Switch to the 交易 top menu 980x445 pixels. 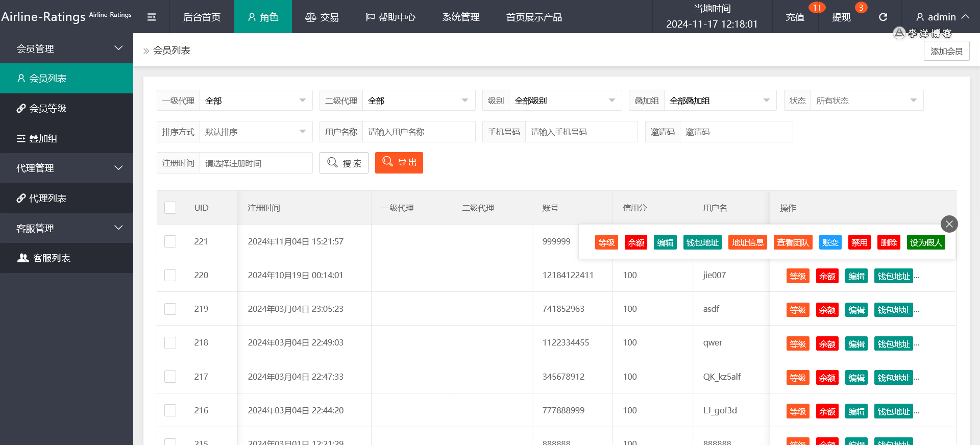pyautogui.click(x=322, y=17)
